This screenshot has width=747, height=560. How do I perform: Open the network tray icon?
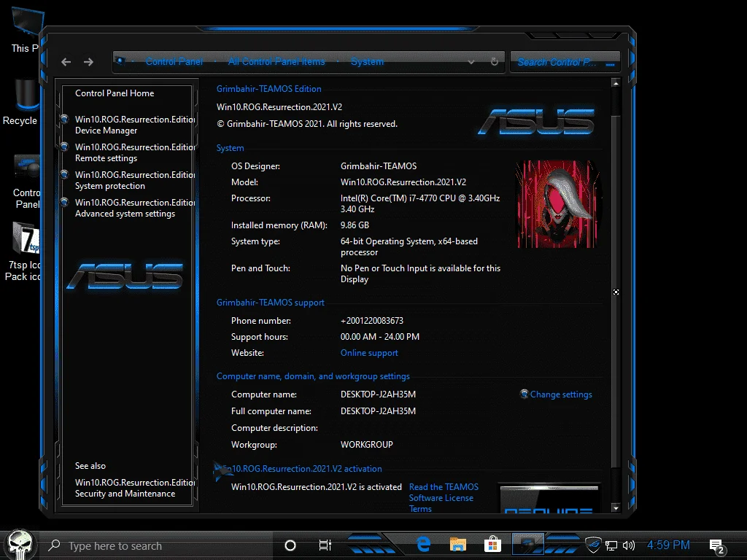(x=611, y=545)
